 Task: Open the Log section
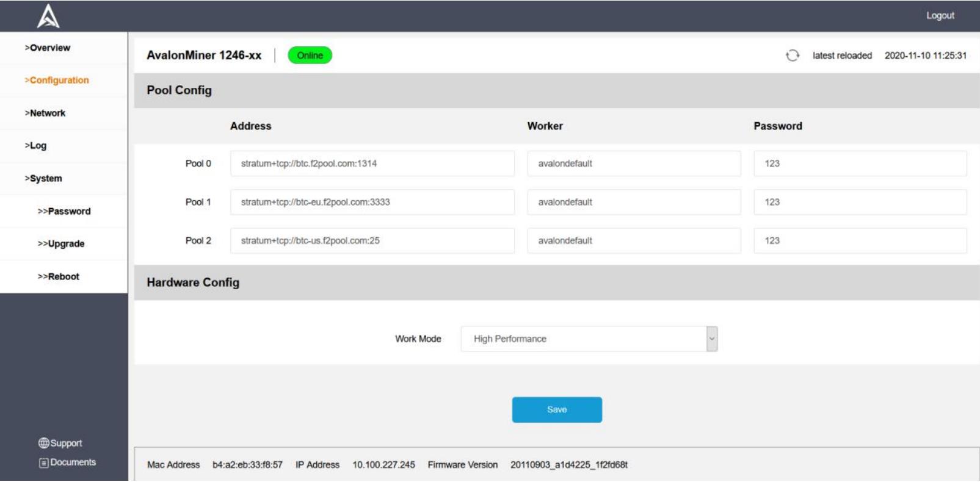(35, 146)
